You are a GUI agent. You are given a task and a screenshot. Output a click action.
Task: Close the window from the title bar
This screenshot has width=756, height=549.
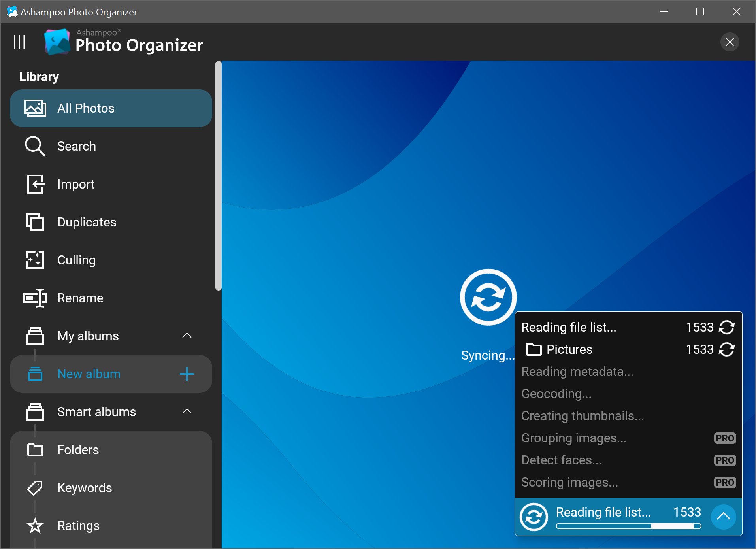pyautogui.click(x=736, y=11)
